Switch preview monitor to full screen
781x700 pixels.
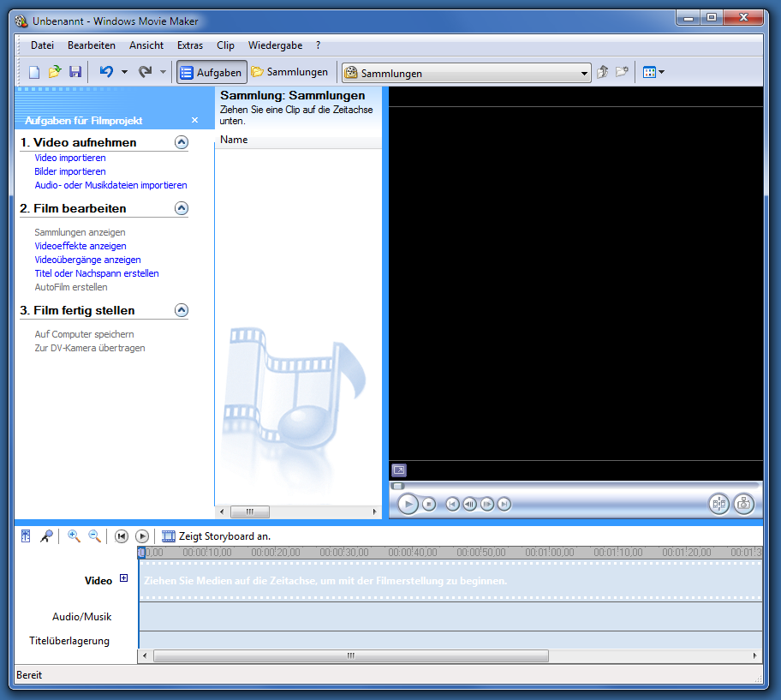pyautogui.click(x=399, y=470)
